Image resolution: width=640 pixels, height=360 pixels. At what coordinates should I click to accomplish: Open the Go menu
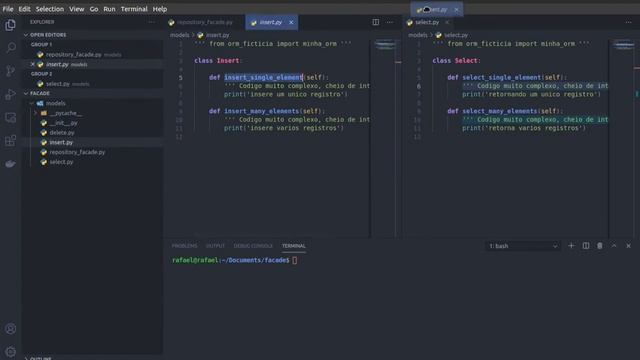[94, 9]
